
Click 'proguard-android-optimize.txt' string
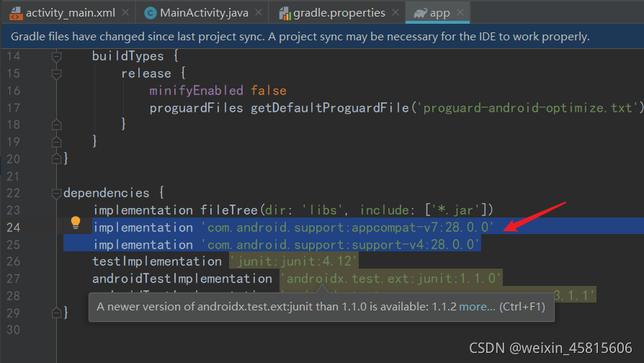click(x=527, y=107)
